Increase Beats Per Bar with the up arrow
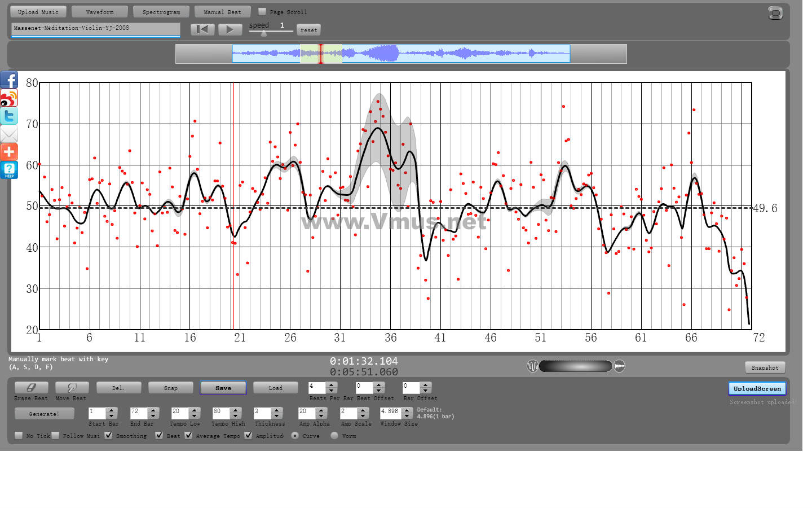The width and height of the screenshot is (812, 508). click(x=332, y=385)
